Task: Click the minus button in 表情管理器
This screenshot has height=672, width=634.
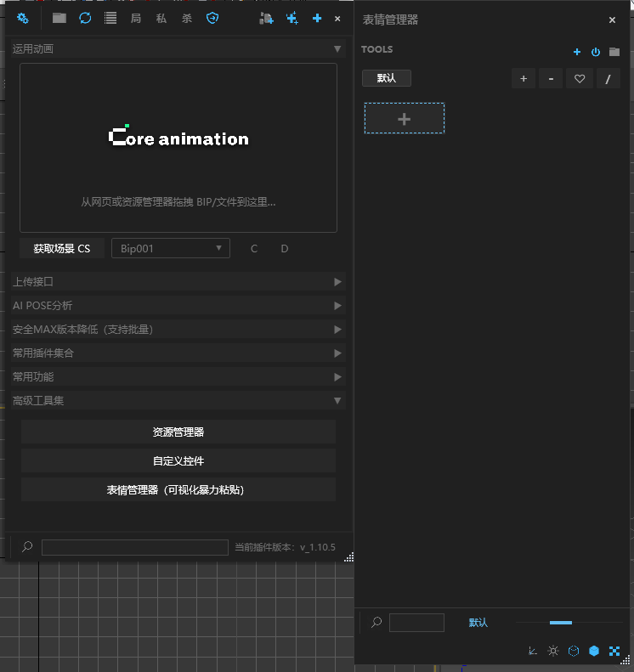Action: (x=551, y=79)
